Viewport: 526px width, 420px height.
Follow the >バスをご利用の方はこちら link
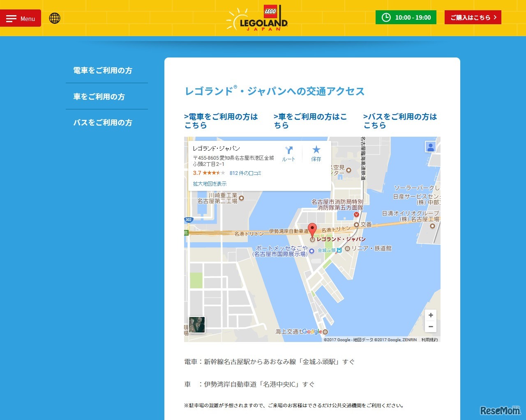click(400, 121)
